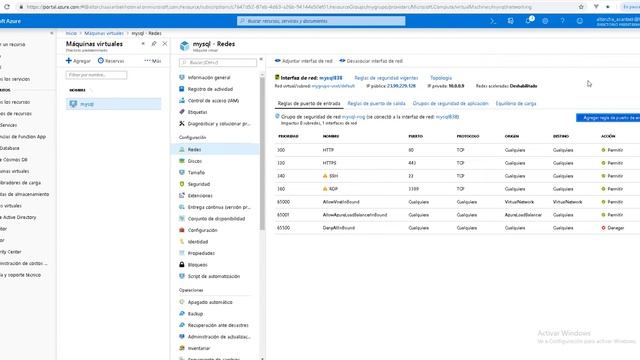Switch to Reglas de puerto de salida tab
This screenshot has width=640, height=360.
[x=376, y=104]
